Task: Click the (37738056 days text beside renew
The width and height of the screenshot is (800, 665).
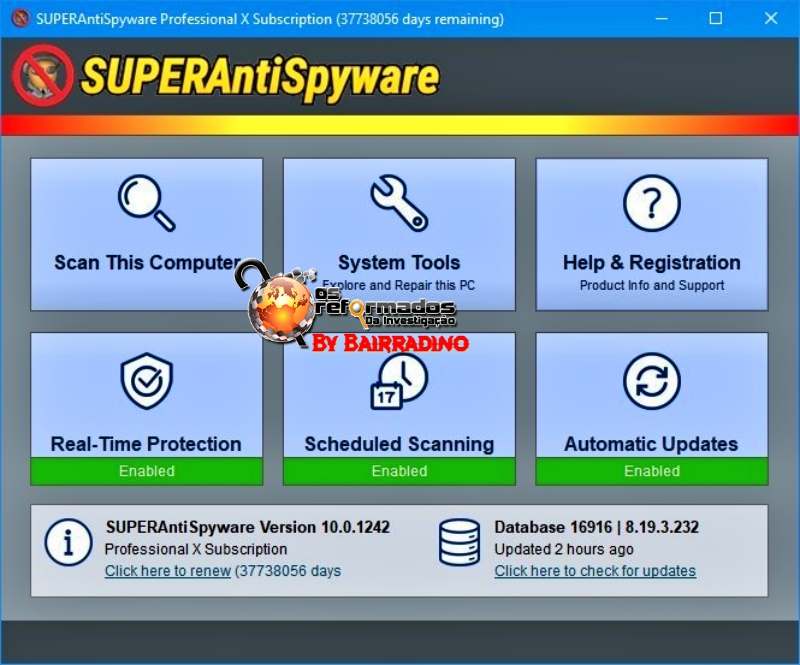Action: coord(288,571)
